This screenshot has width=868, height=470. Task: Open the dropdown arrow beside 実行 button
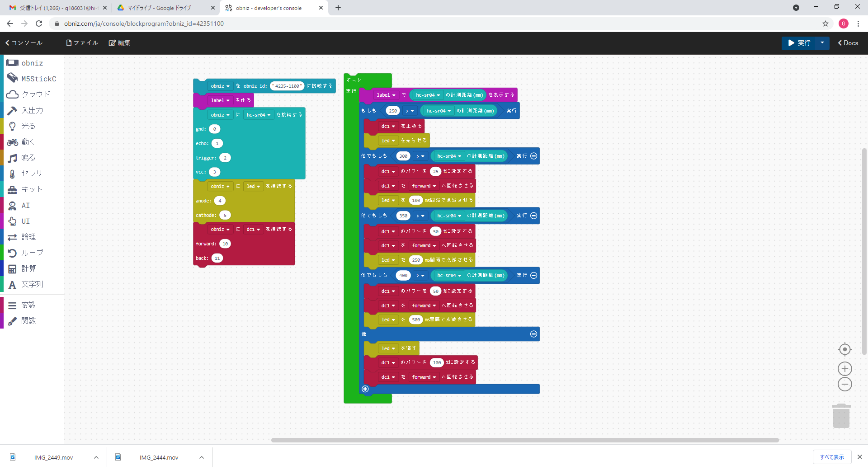point(822,43)
